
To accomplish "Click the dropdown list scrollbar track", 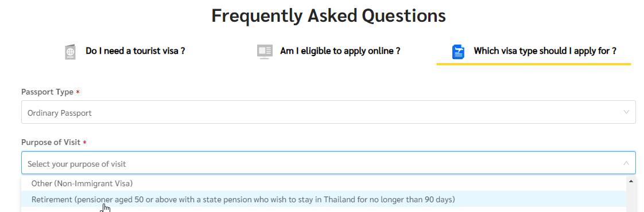I will click(x=631, y=199).
